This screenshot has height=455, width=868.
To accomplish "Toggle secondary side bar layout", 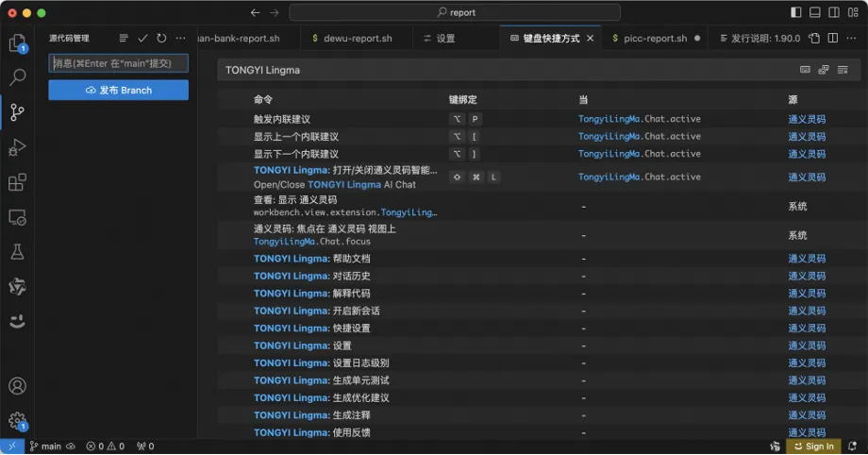I will click(x=834, y=12).
